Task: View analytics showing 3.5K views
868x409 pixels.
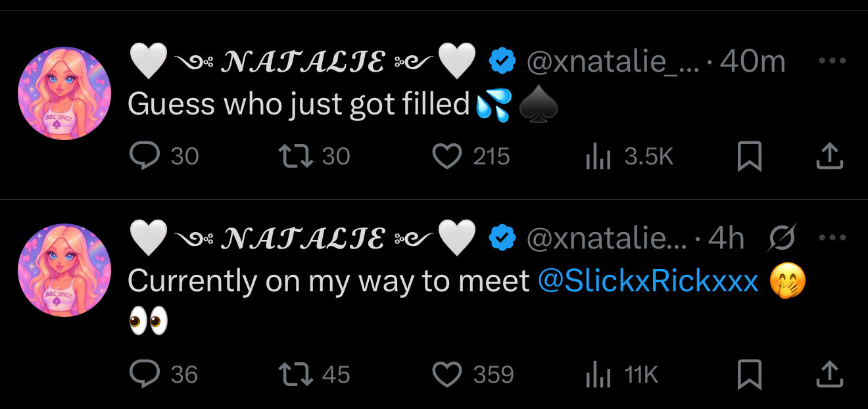Action: click(x=598, y=156)
